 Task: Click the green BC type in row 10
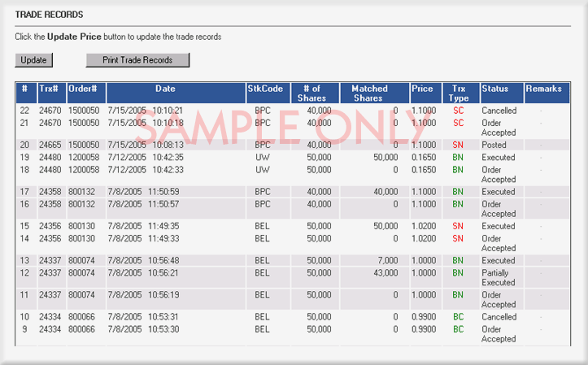click(458, 317)
